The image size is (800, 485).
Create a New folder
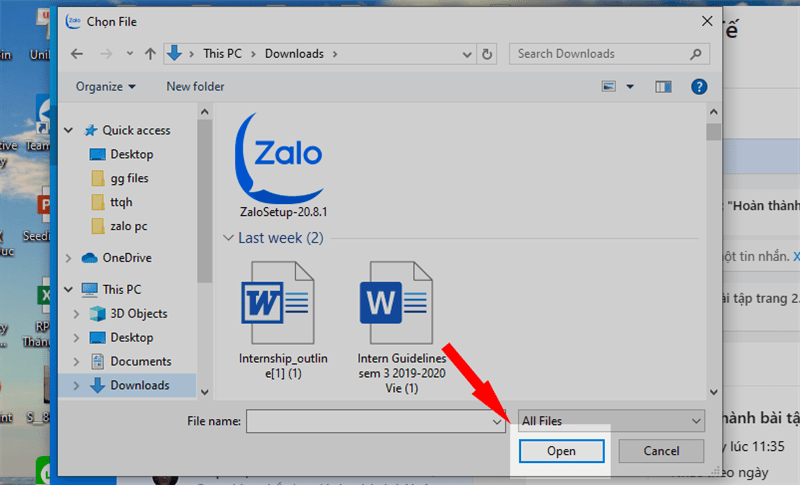pyautogui.click(x=195, y=86)
